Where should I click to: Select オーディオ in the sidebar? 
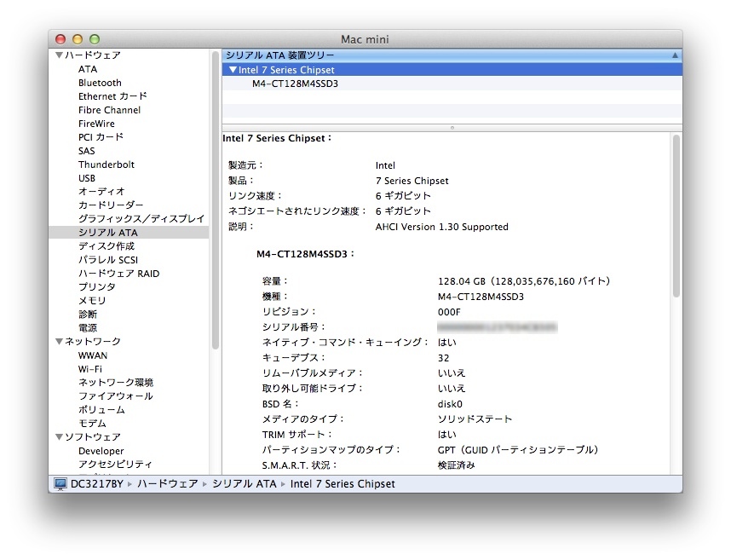pos(101,192)
